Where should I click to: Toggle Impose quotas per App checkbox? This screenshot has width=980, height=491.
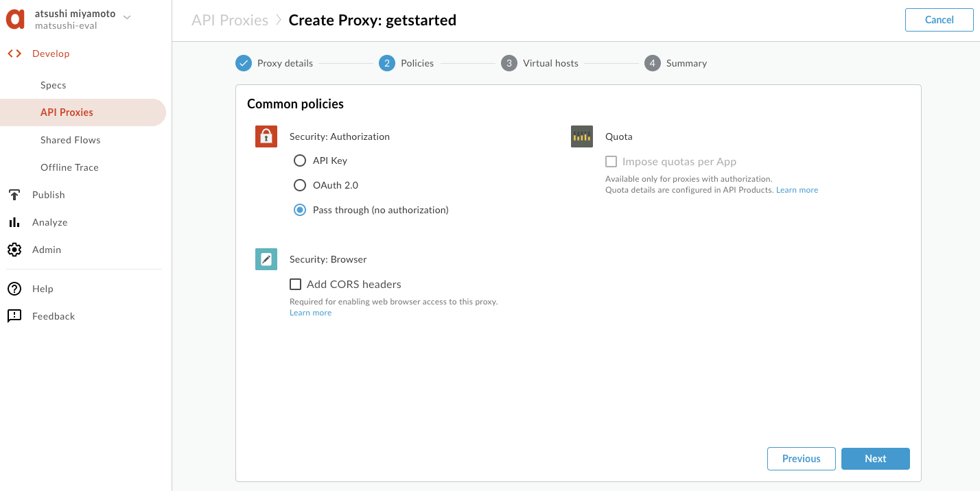pos(611,162)
